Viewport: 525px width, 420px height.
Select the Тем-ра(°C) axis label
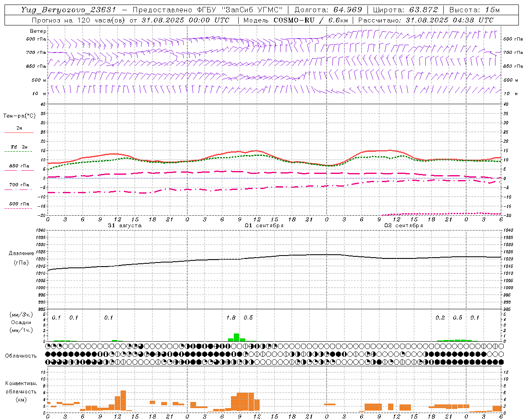(19, 116)
